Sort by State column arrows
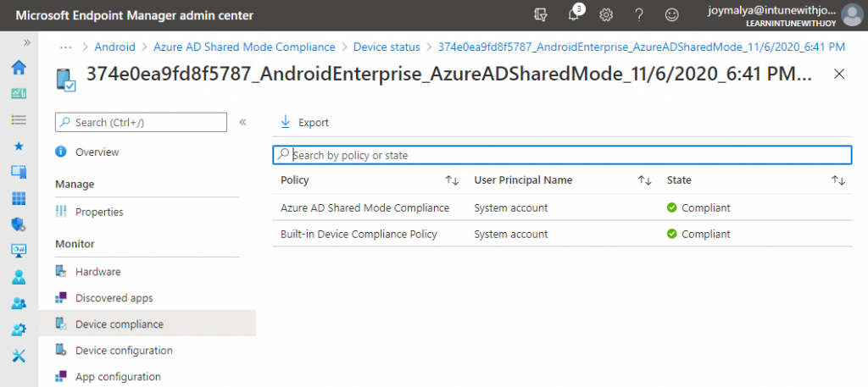This screenshot has height=387, width=868. [838, 180]
